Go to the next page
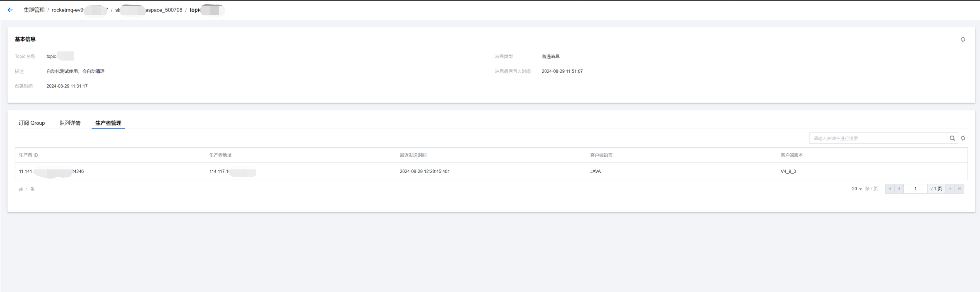Screen dimensions: 980x292 click(950, 189)
